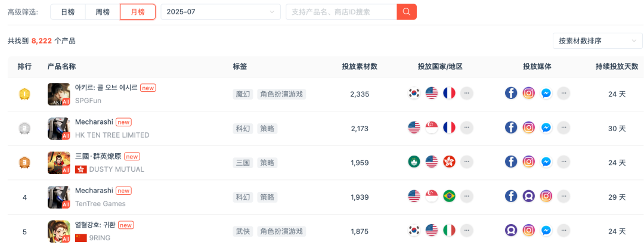644x245 pixels.
Task: Click Instagram icon for HK TEN TREE LIMITED
Action: (528, 128)
